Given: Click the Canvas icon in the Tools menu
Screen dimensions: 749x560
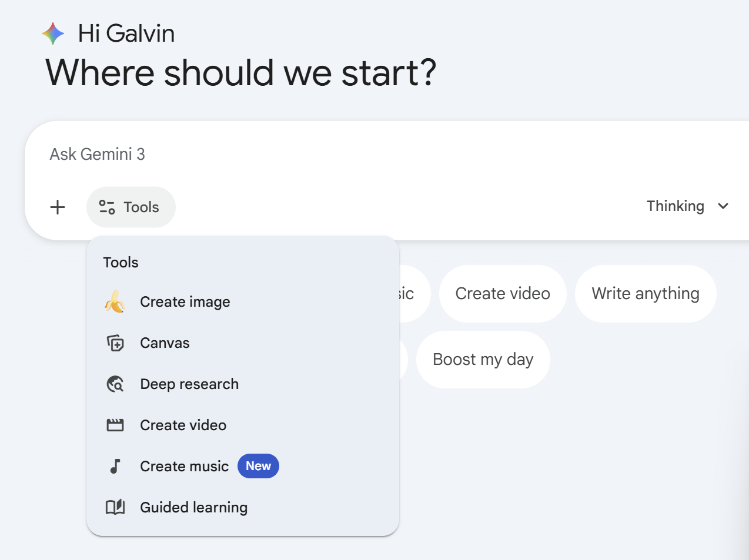Looking at the screenshot, I should pyautogui.click(x=115, y=343).
